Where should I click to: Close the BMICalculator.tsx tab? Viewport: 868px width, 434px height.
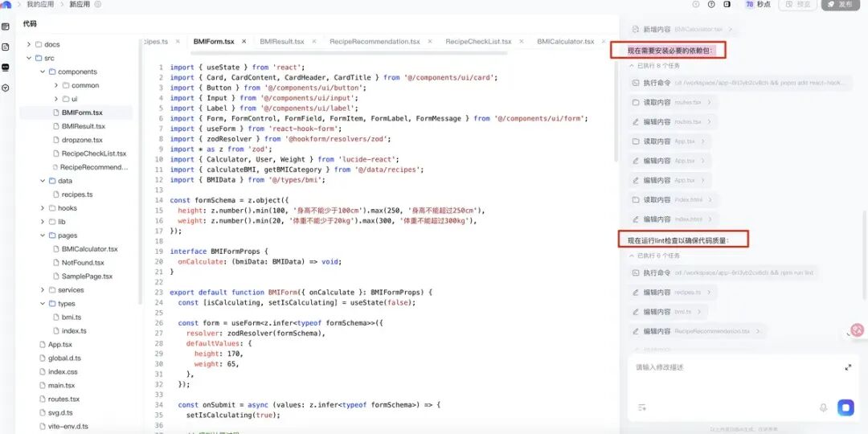click(x=604, y=42)
